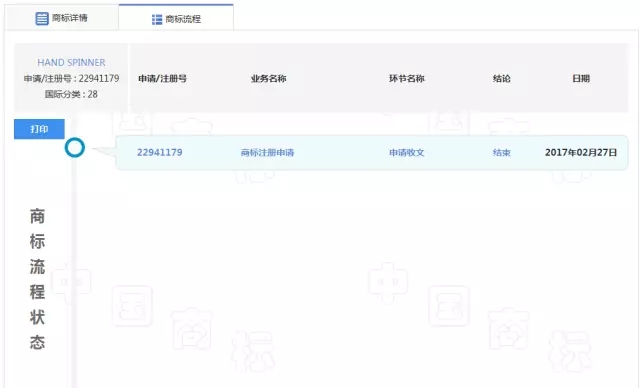Screen dimensions: 640x388
Task: Click 国际分类: 28 text
Action: tap(71, 94)
